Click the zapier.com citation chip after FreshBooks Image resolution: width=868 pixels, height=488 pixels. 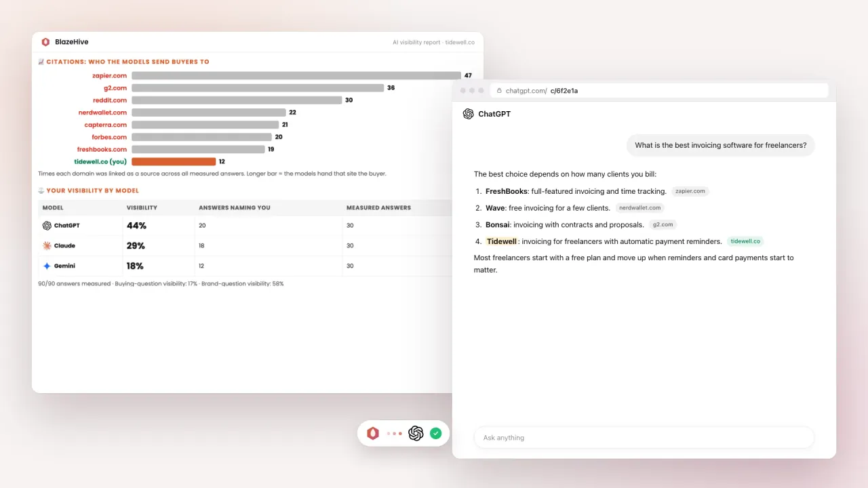pos(690,191)
